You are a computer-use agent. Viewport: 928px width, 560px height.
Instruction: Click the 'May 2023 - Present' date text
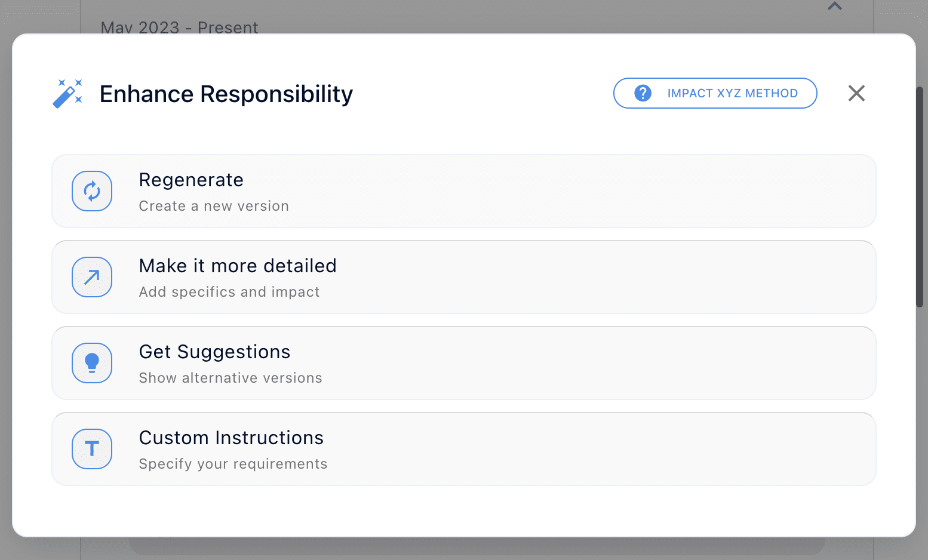click(x=179, y=27)
